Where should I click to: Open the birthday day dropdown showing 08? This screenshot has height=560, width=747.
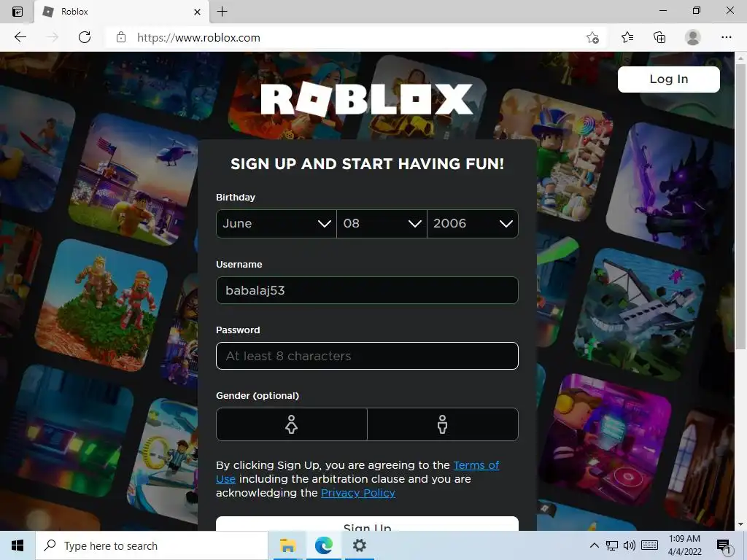point(382,224)
